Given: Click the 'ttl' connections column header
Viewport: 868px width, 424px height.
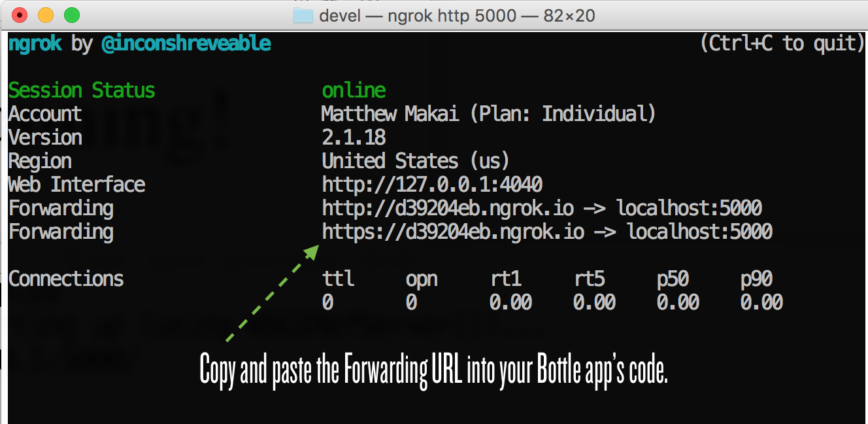Looking at the screenshot, I should point(338,279).
